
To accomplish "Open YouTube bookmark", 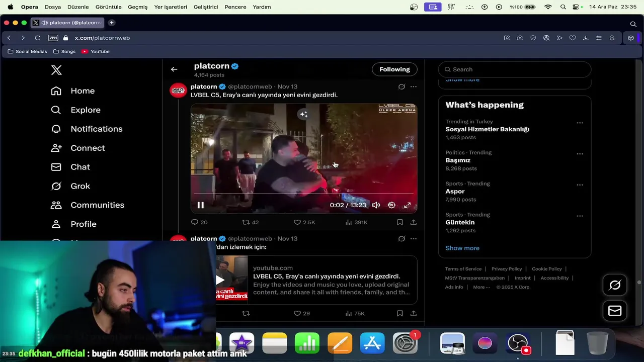I will click(96, 52).
